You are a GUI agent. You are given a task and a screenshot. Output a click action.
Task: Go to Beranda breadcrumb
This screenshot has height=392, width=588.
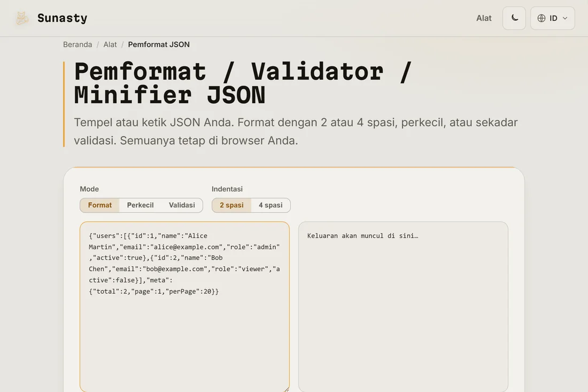point(78,44)
